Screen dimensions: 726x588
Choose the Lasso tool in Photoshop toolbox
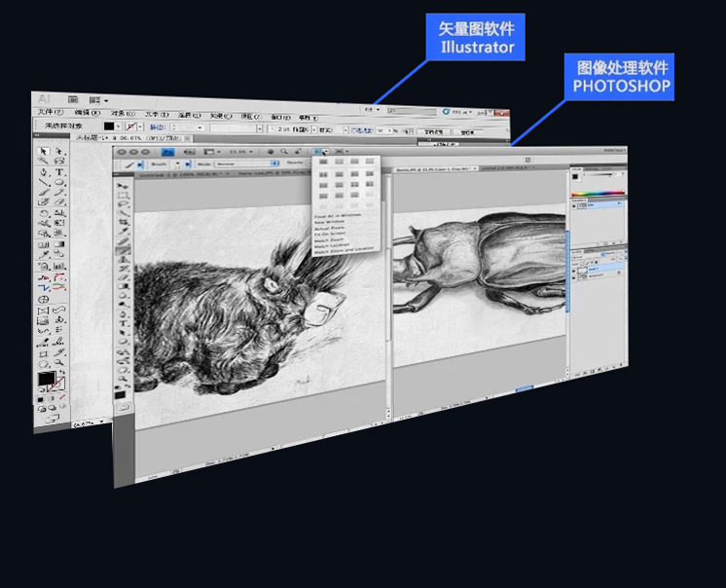click(x=123, y=204)
